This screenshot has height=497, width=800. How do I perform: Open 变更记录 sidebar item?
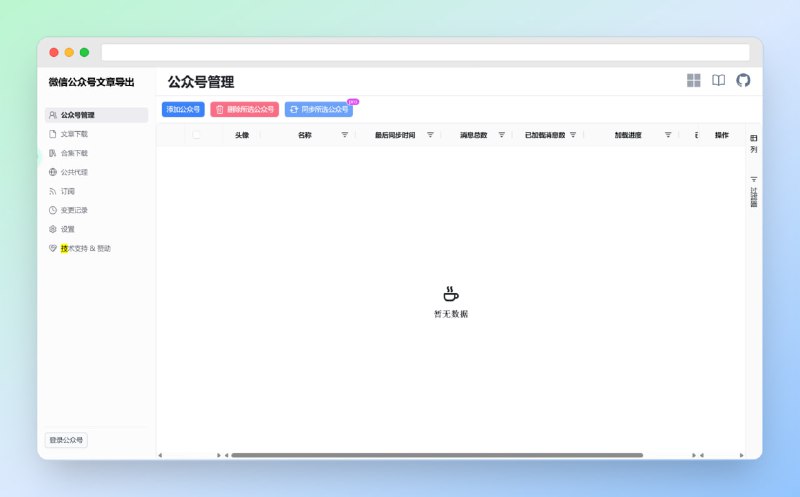tap(96, 210)
